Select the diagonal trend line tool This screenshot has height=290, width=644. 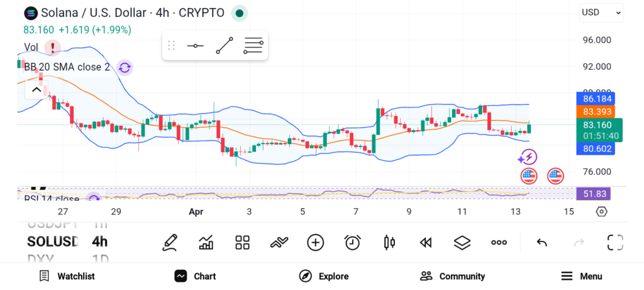point(225,46)
